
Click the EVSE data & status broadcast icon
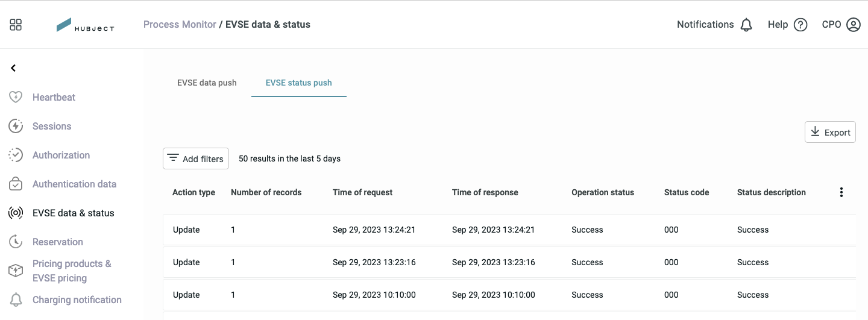point(16,213)
